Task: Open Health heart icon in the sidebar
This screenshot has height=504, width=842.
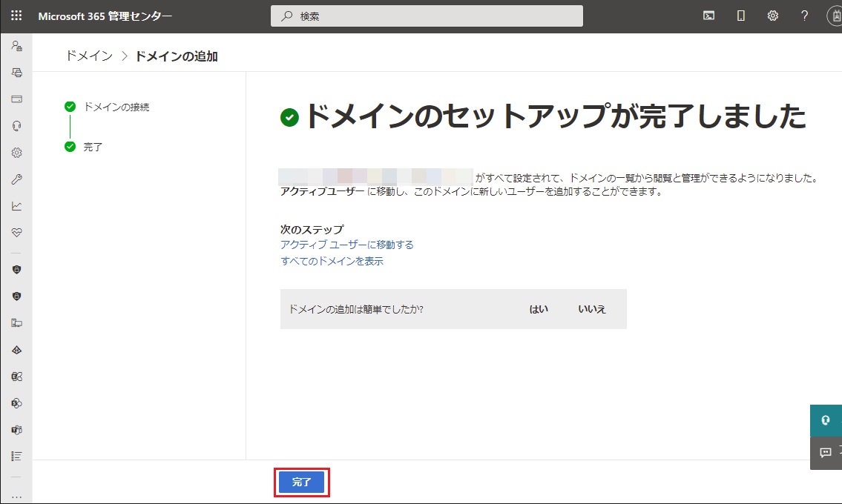Action: tap(16, 233)
